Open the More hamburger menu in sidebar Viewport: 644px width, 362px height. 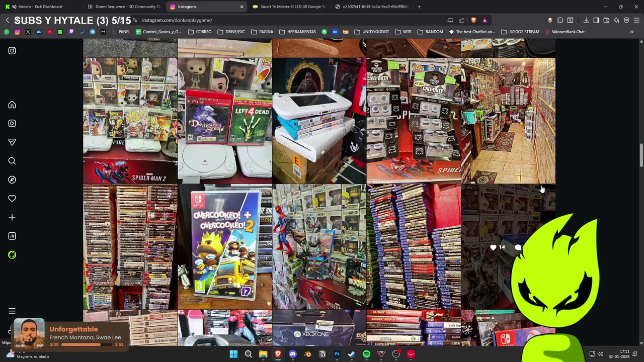12,311
